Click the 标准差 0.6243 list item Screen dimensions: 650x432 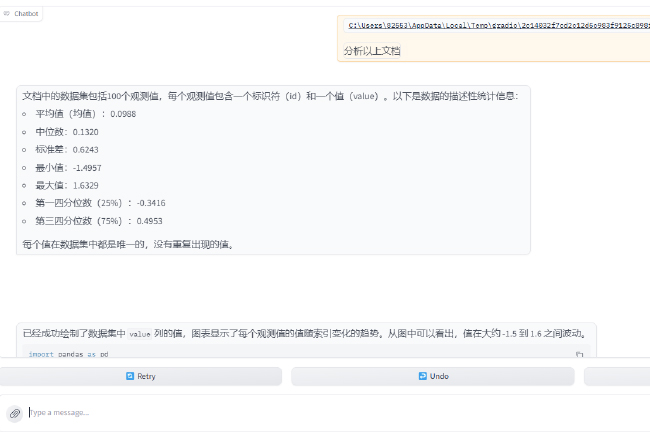(x=67, y=150)
